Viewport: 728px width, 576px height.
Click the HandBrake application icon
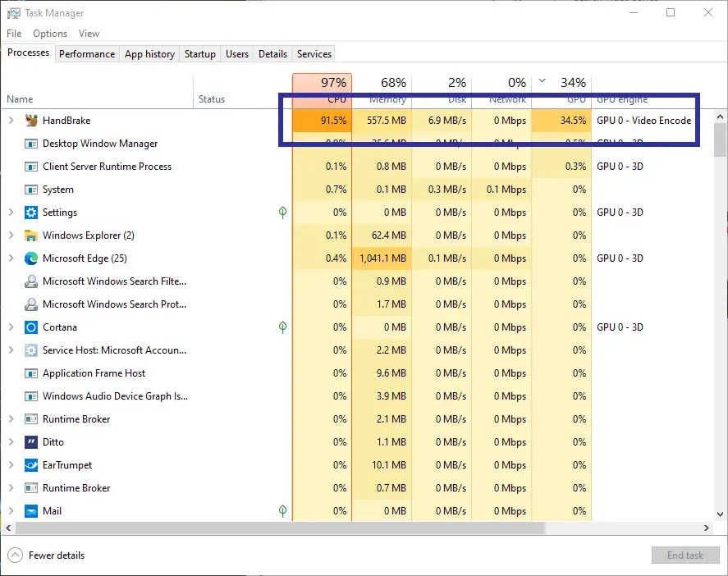click(30, 120)
